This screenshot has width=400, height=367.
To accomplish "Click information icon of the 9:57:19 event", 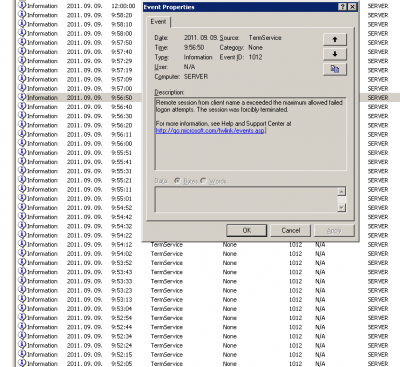I will pyautogui.click(x=22, y=70).
